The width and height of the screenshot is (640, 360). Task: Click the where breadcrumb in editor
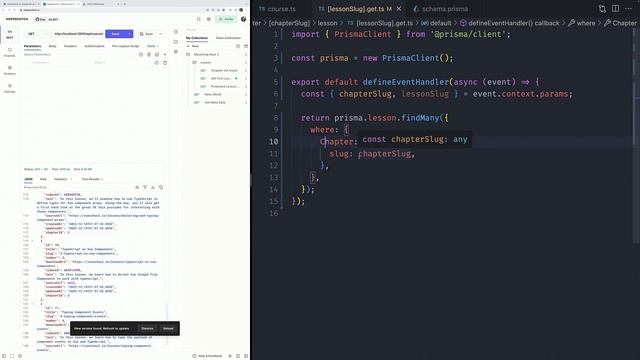point(582,23)
